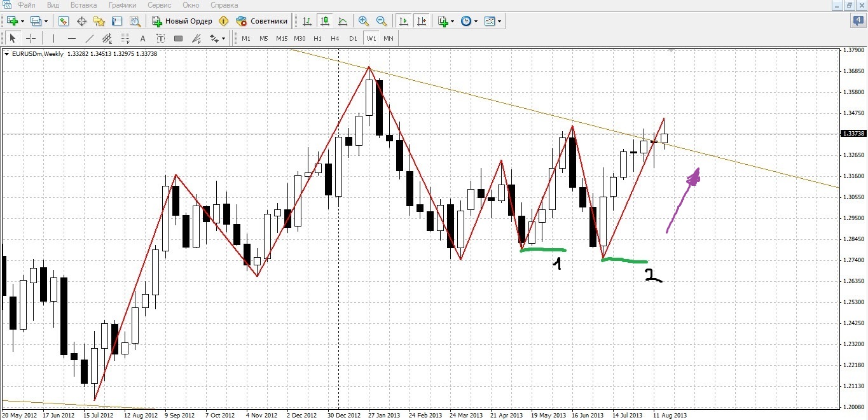The width and height of the screenshot is (868, 420).
Task: Open the Navigator folder-star icon
Action: pos(99,21)
